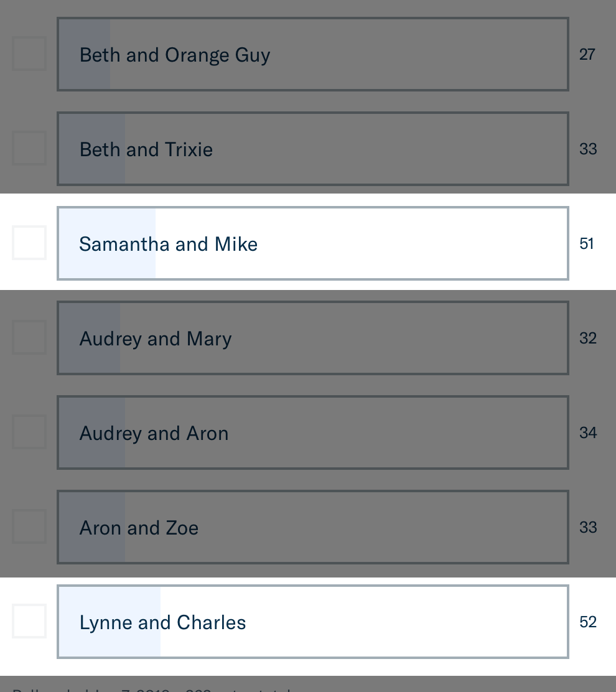Click the 32 vote count
Image resolution: width=616 pixels, height=692 pixels.
point(587,339)
